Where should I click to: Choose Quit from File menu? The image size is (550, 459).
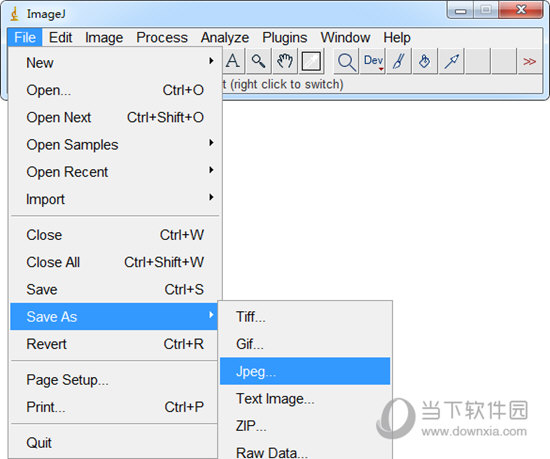(x=114, y=443)
